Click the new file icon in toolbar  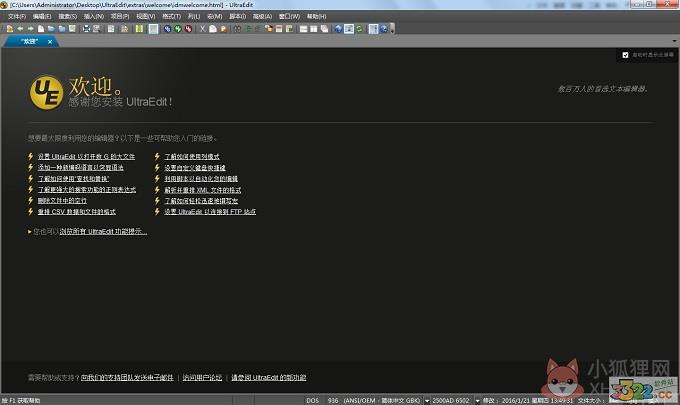coord(41,29)
